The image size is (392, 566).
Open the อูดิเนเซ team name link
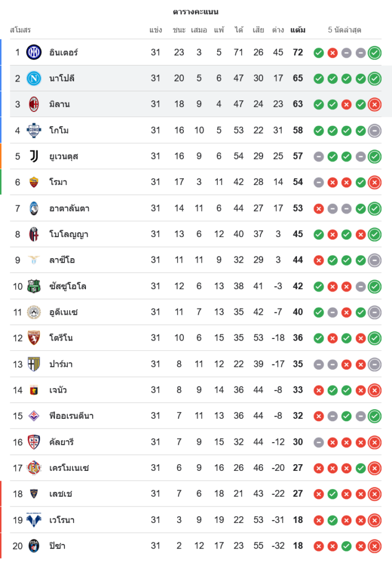63,312
